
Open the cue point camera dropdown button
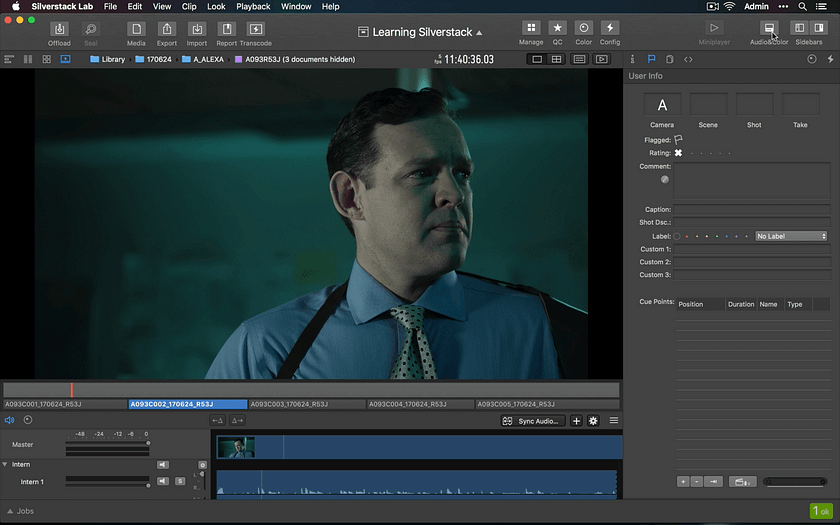[x=742, y=482]
